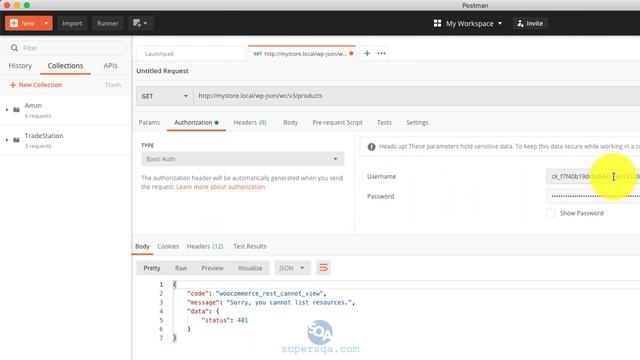Select the Authorization tab

[196, 122]
